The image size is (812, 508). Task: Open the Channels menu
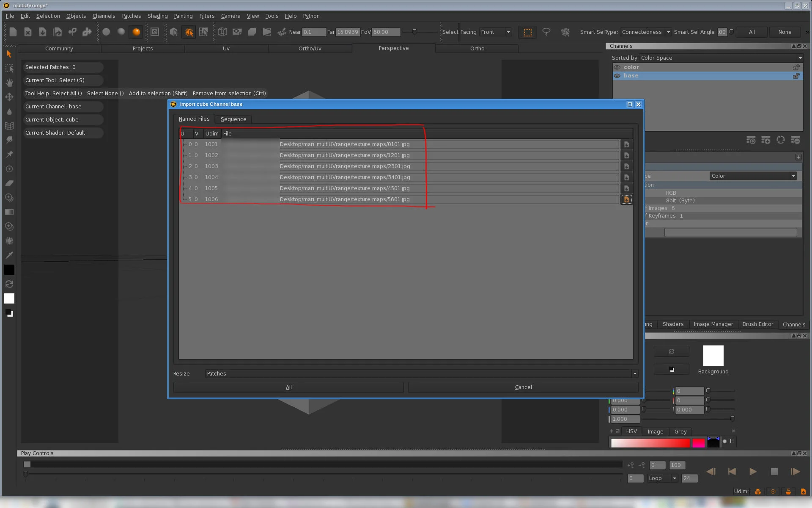104,16
